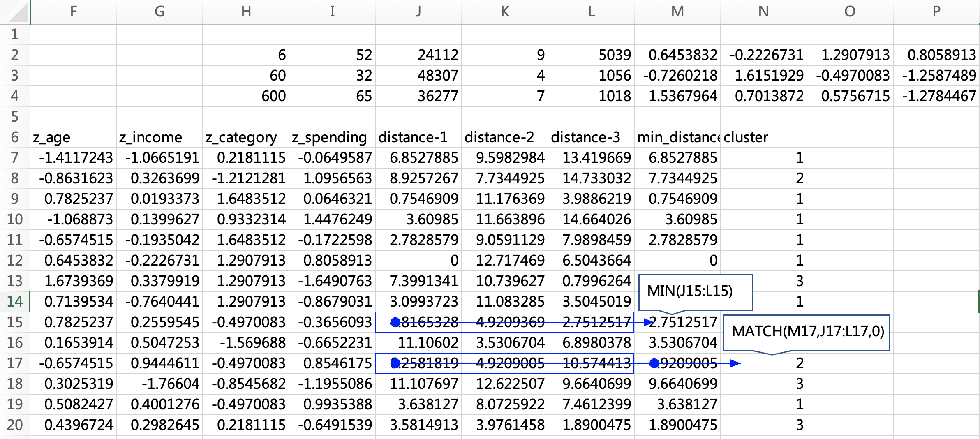Select column M by its header

pyautogui.click(x=677, y=12)
